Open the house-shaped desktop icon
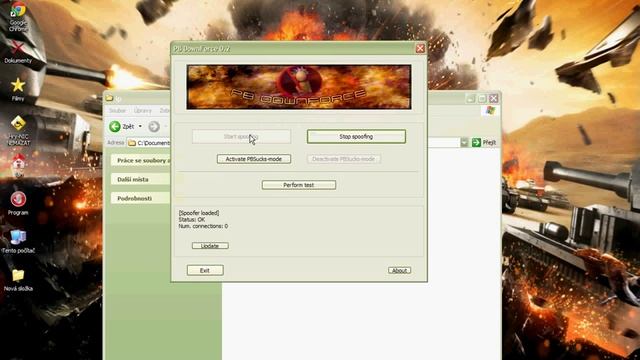Image resolution: width=640 pixels, height=360 pixels. 18,165
